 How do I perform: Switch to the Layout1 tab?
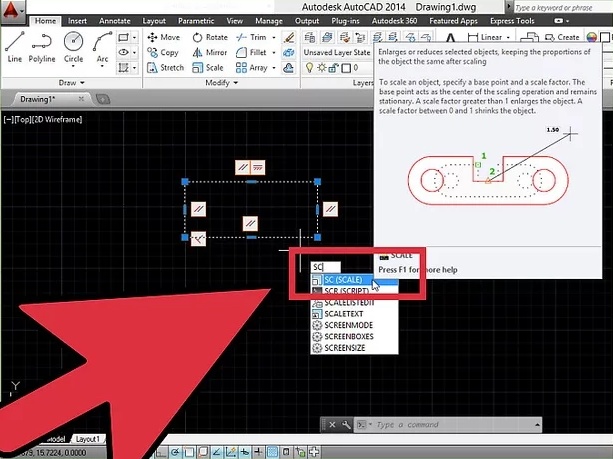point(88,439)
